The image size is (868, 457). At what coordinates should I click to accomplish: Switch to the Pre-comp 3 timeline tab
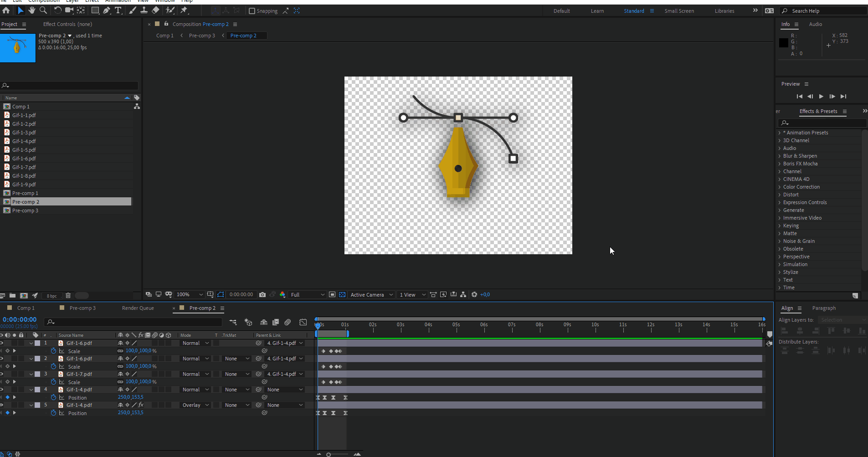[82, 308]
